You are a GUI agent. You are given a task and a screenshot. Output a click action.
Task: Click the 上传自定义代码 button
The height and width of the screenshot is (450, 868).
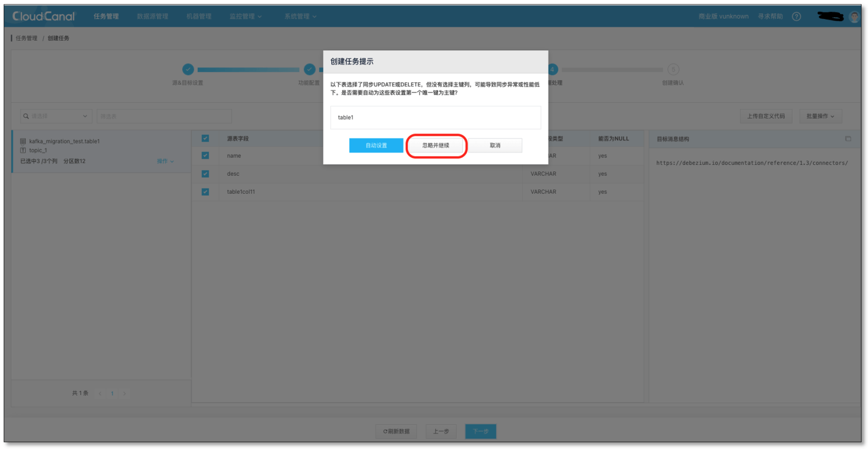click(x=766, y=116)
